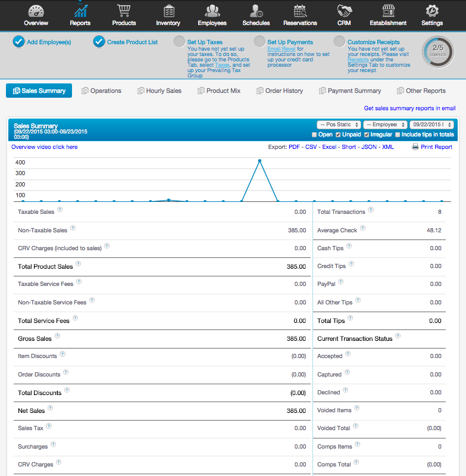Image resolution: width=466 pixels, height=476 pixels.
Task: Click help icon beside Total Product Sales
Action: click(78, 264)
